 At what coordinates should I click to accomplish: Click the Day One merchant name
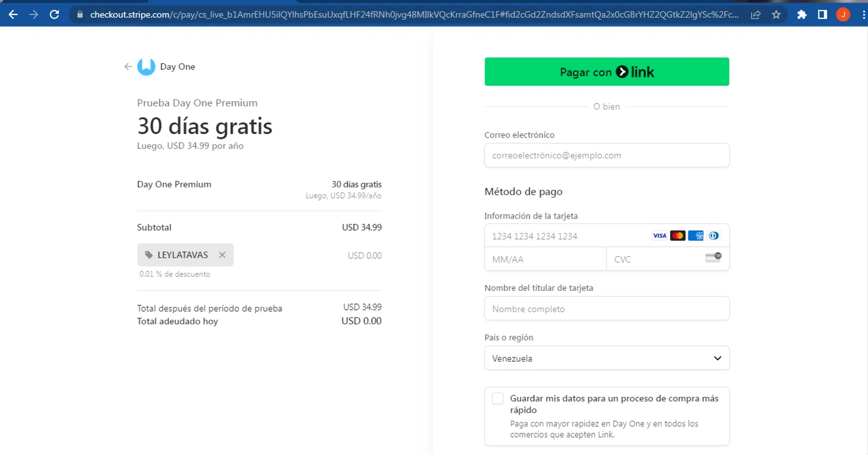178,66
